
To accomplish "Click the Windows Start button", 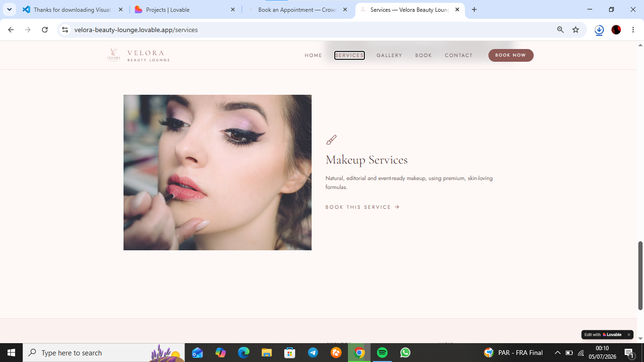I will click(11, 353).
